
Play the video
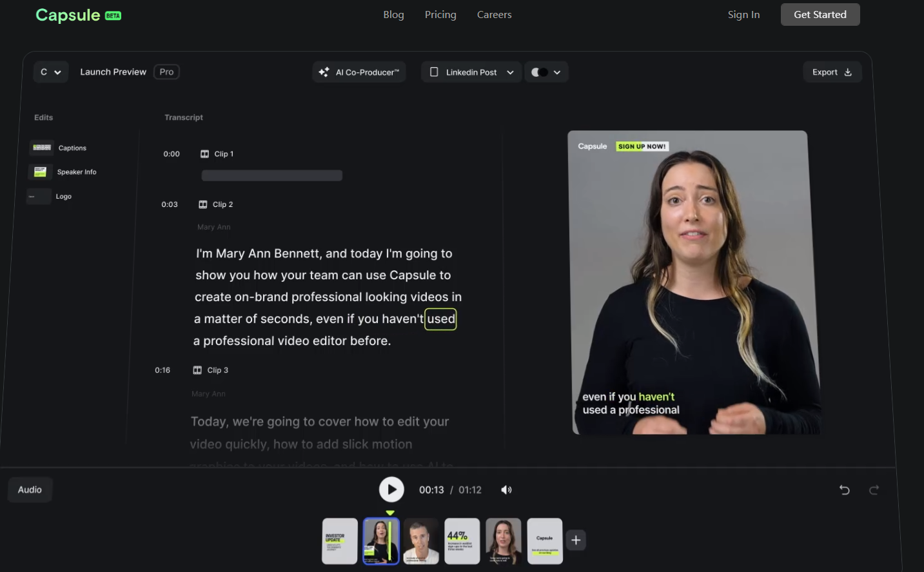tap(391, 489)
